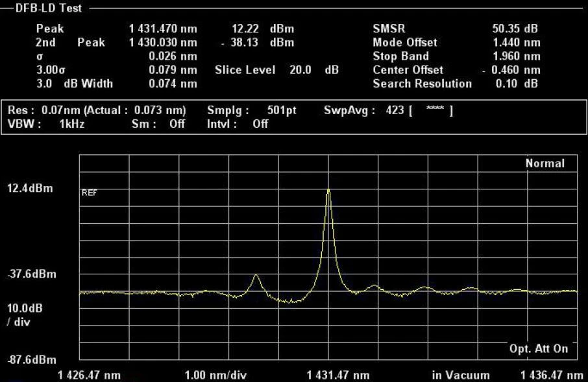Select the Normal mode label
This screenshot has width=588, height=382.
click(x=545, y=163)
